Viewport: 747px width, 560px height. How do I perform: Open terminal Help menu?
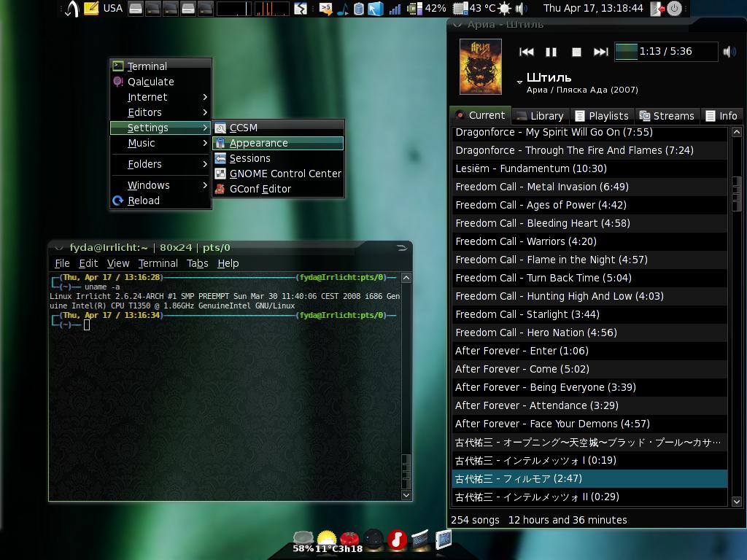tap(228, 263)
